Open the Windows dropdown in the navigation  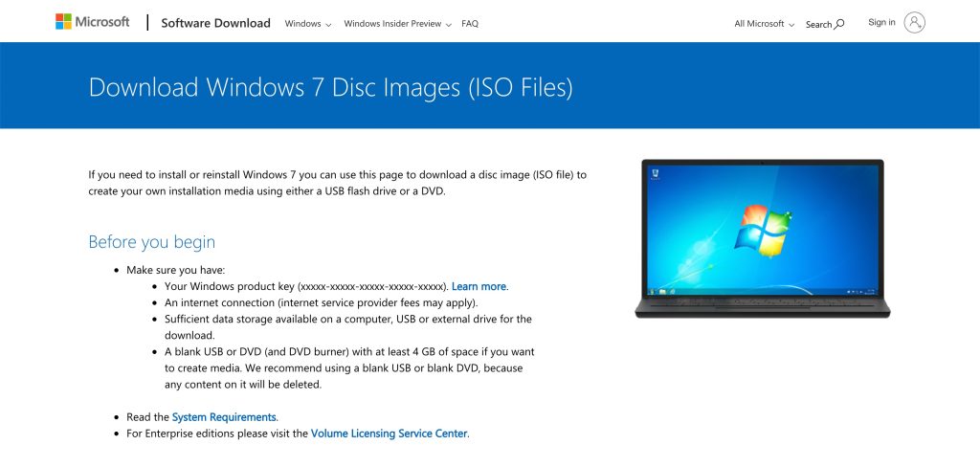pyautogui.click(x=308, y=24)
